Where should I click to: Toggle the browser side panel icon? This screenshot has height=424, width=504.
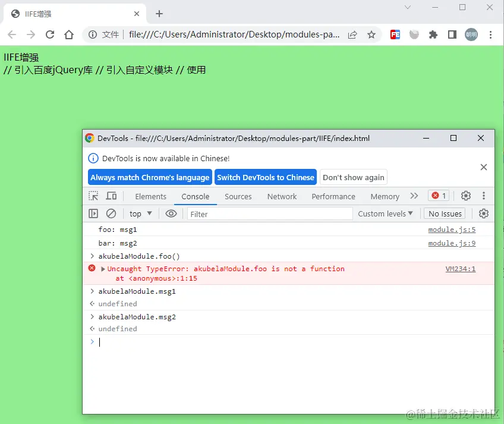coord(452,34)
